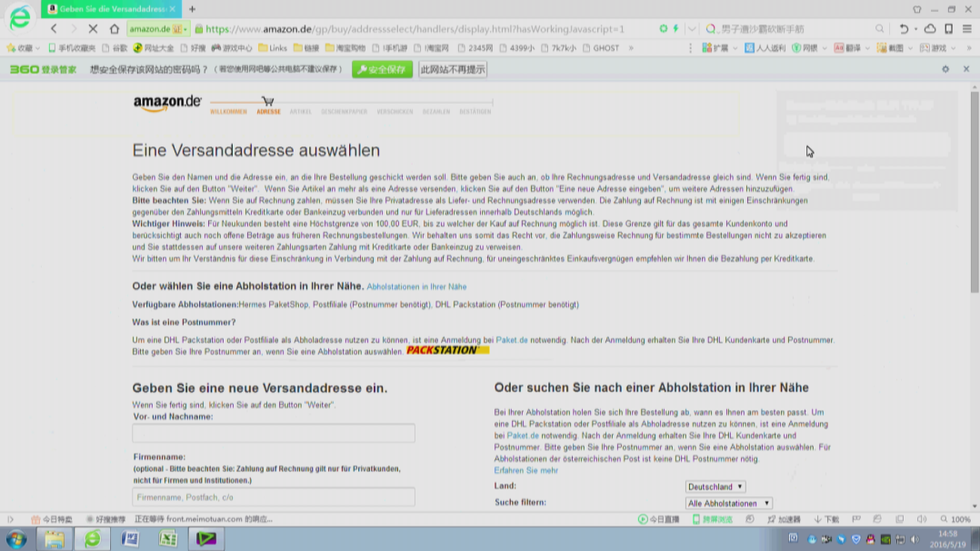Screen dimensions: 980x551
Task: Expand the 网银 online banking dropdown
Action: click(825, 48)
